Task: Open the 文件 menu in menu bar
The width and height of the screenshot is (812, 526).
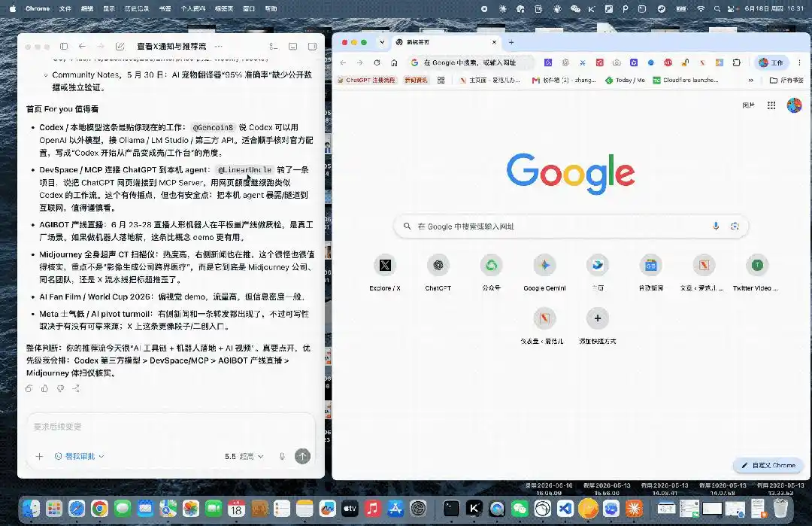Action: (65, 9)
